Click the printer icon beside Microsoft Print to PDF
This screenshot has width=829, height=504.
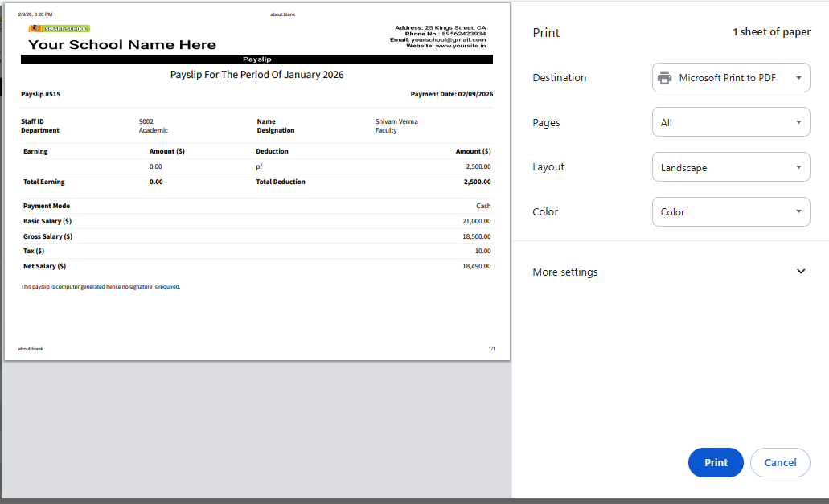click(664, 77)
